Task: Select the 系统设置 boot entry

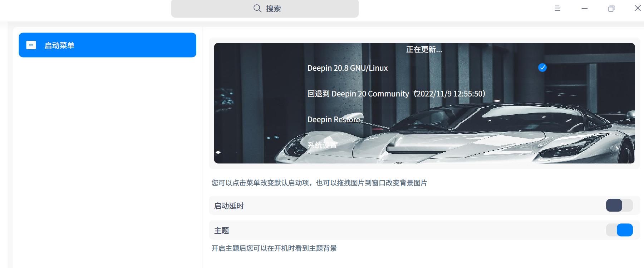Action: pos(322,145)
